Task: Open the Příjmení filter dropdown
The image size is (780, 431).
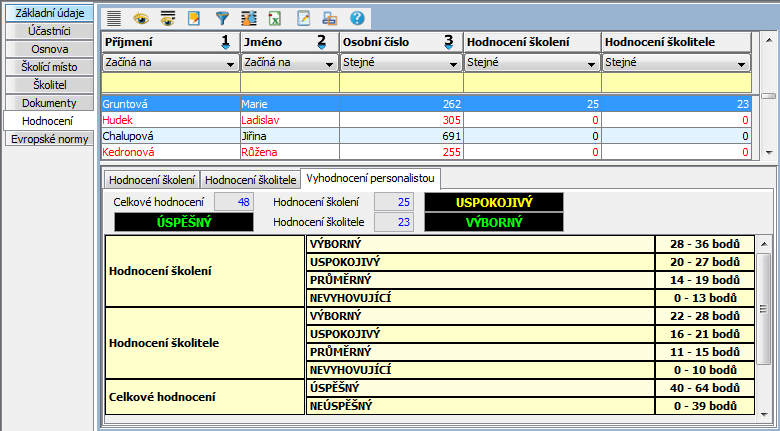Action: click(231, 63)
